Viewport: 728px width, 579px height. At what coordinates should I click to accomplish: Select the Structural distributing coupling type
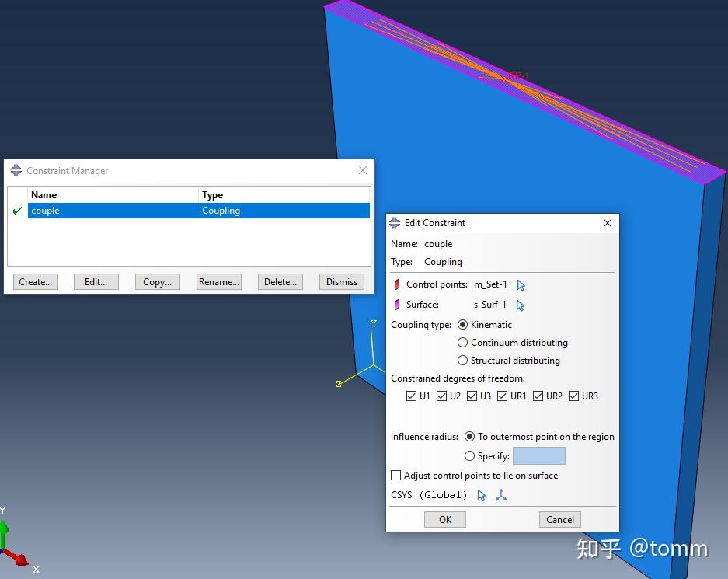pos(462,361)
